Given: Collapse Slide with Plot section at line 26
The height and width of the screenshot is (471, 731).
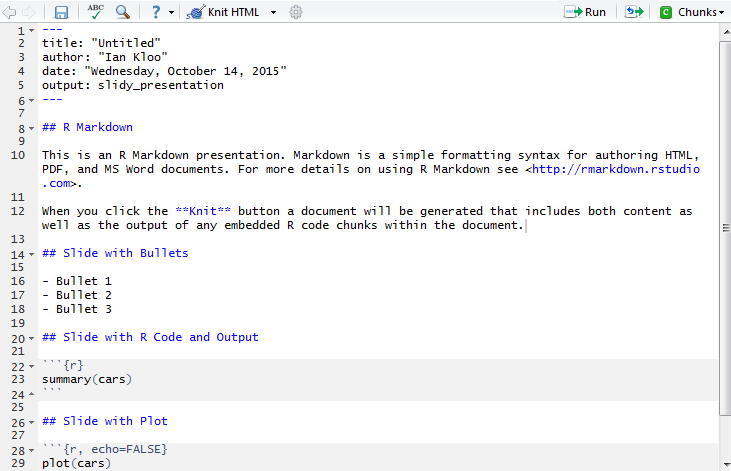Looking at the screenshot, I should [32, 423].
